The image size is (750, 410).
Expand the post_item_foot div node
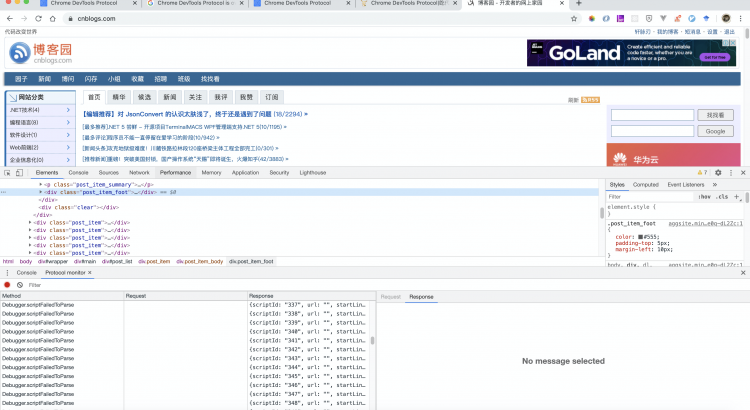pos(41,191)
